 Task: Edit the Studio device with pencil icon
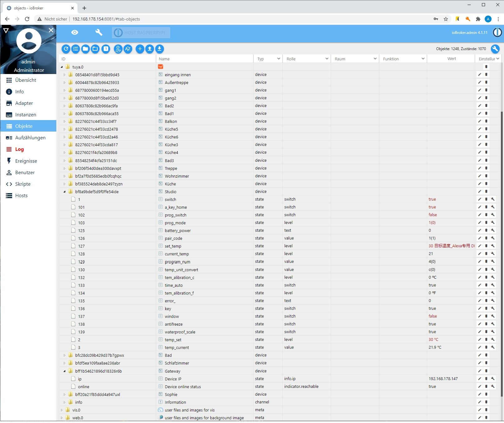[480, 192]
